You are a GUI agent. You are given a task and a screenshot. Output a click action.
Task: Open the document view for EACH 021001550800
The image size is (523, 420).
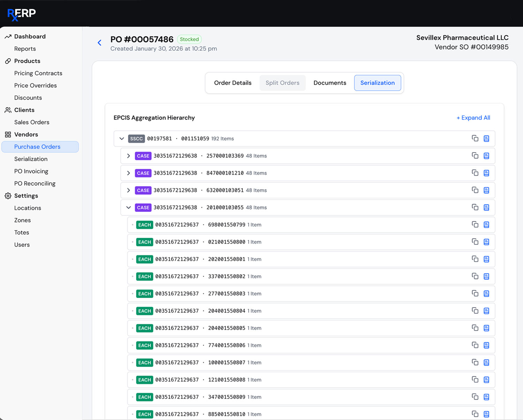click(x=486, y=242)
